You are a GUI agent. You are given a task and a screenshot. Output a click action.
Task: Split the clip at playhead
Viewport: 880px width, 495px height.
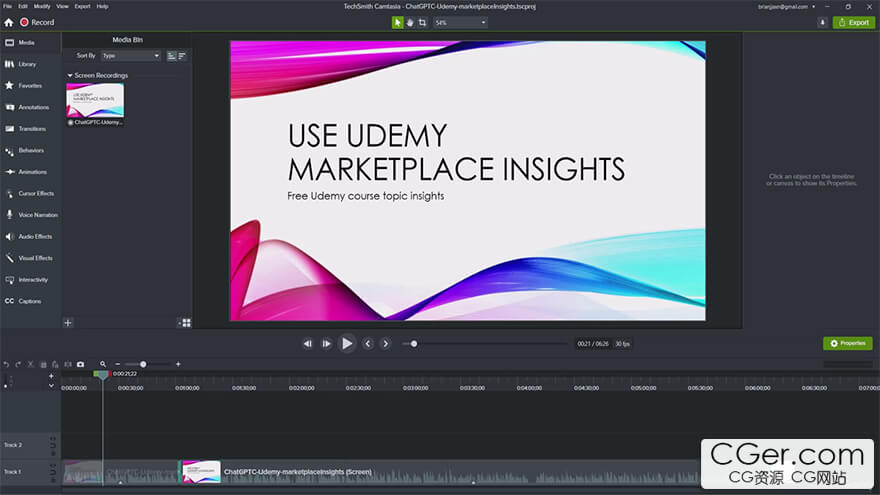68,364
